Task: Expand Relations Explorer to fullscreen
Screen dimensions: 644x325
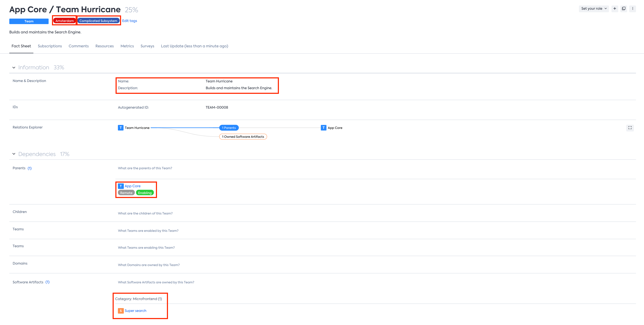Action: (630, 128)
